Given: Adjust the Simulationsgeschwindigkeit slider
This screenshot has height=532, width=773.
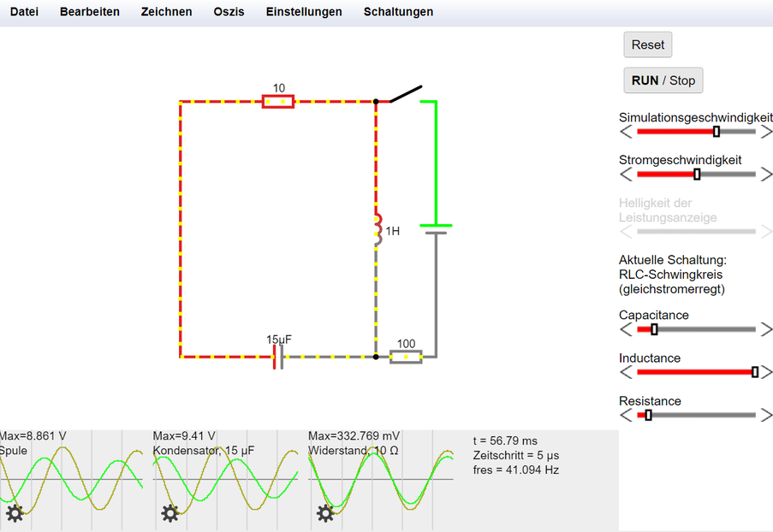Looking at the screenshot, I should click(x=696, y=132).
